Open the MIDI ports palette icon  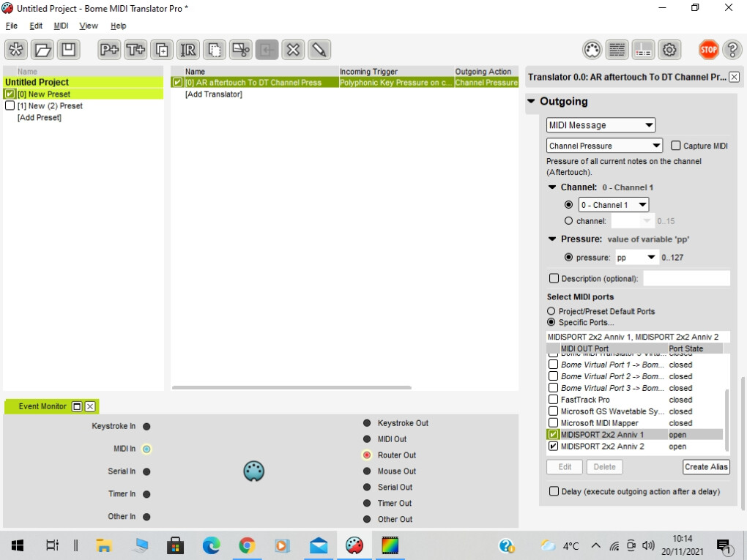coord(592,50)
